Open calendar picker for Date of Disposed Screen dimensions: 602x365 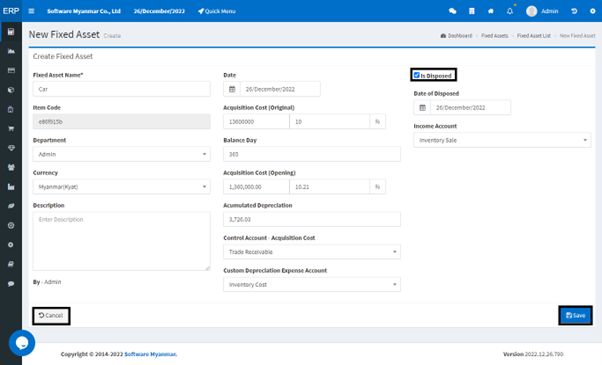[x=422, y=107]
